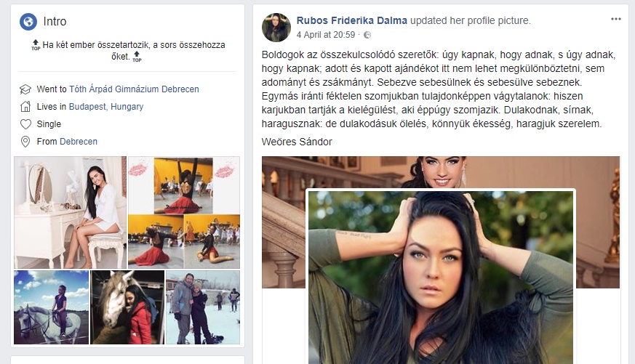Open featured photo of rider on white horse
This screenshot has width=635, height=364.
[x=52, y=307]
